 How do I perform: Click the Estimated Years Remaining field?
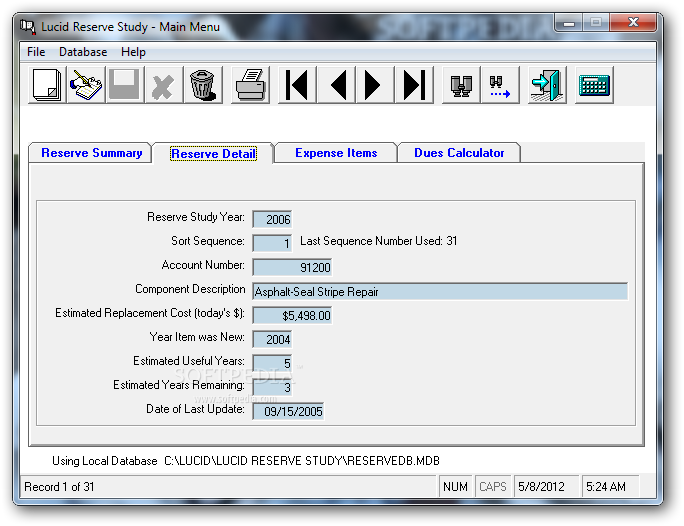point(272,387)
